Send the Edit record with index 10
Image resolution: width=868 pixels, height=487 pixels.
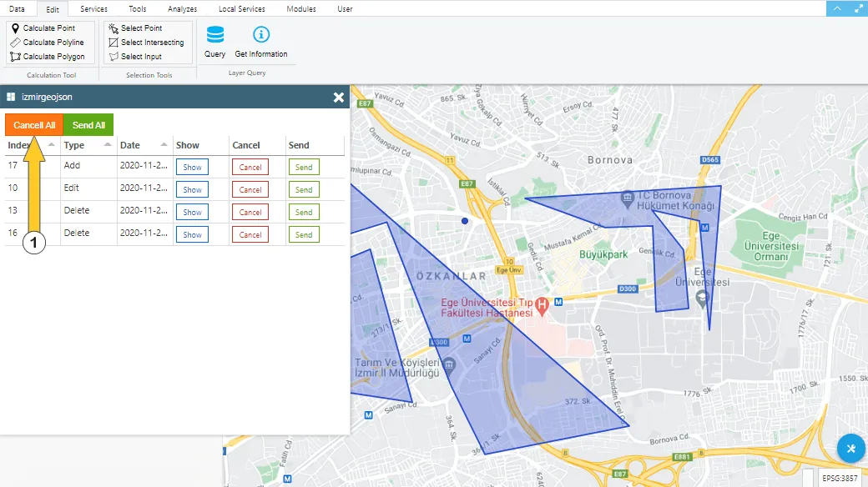click(304, 190)
